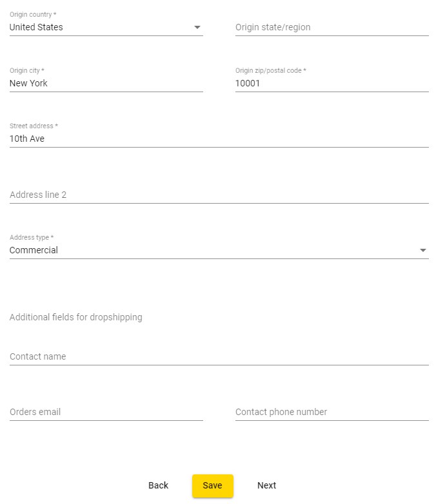436x504 pixels.
Task: Click the yellow Save button
Action: coord(212,486)
